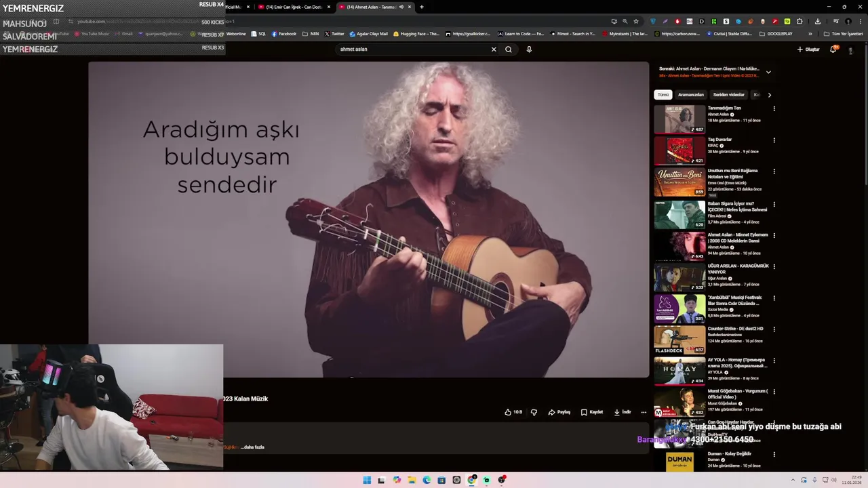Open Murat Göğebakan - Vurgunum video
868x488 pixels.
679,402
